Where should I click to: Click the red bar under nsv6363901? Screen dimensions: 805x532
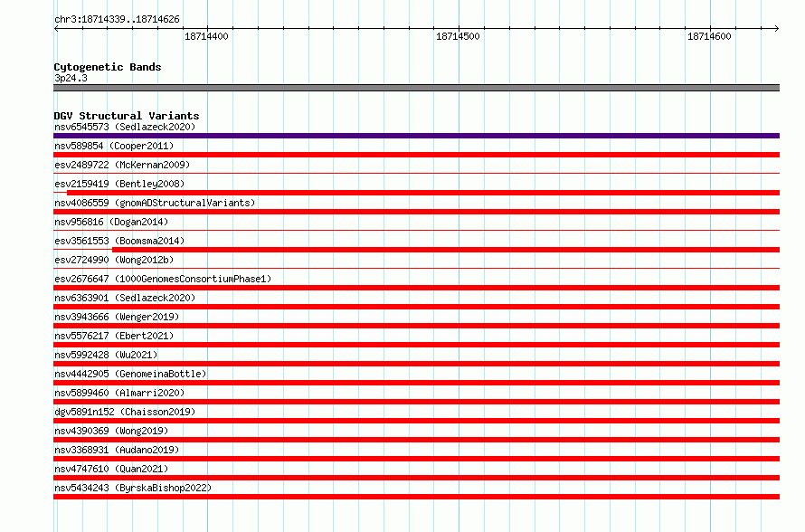coord(416,307)
